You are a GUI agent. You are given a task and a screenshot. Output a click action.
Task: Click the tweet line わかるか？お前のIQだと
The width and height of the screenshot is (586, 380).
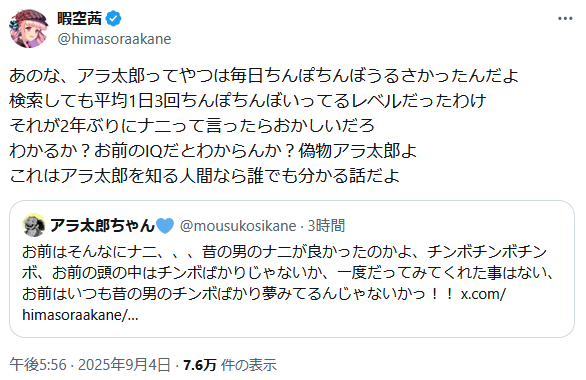tap(213, 151)
